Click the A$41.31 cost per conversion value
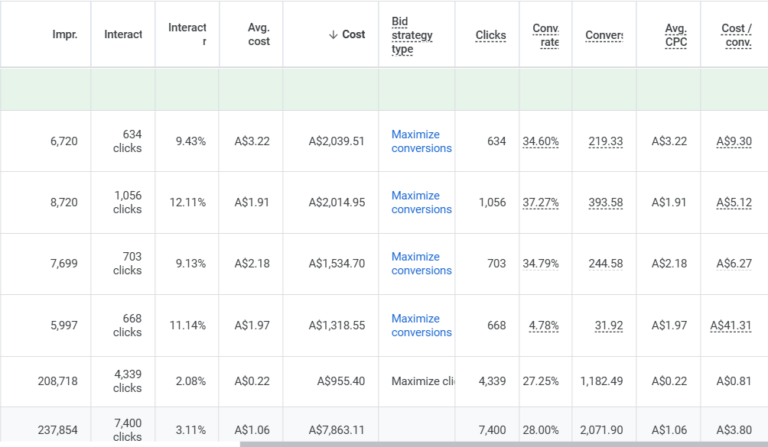Viewport: 768px width, 447px height. (x=731, y=326)
